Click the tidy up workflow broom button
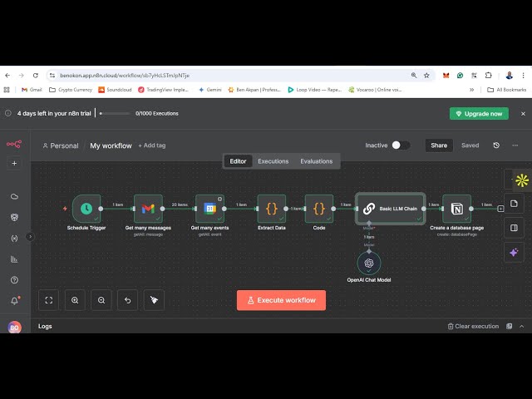The height and width of the screenshot is (399, 532). (x=154, y=300)
